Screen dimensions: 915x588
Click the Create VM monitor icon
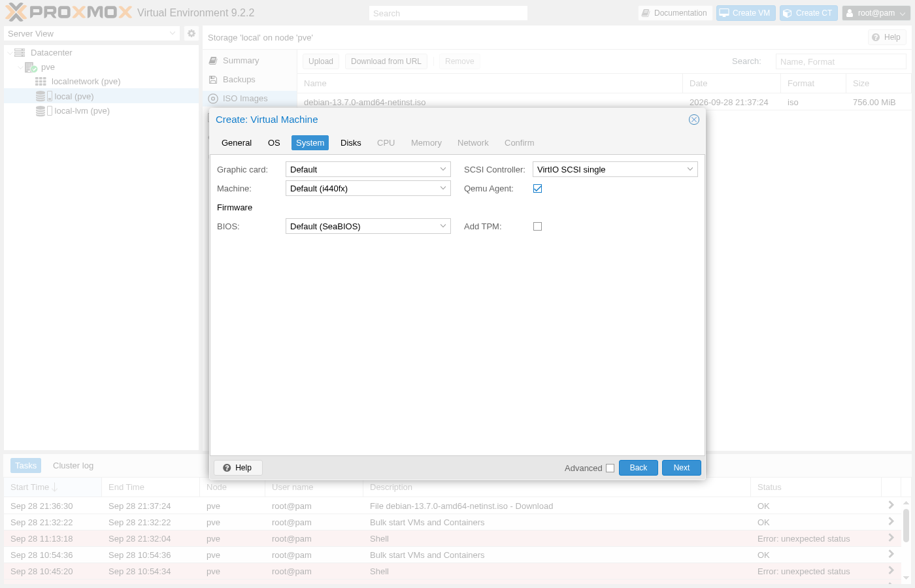[724, 13]
